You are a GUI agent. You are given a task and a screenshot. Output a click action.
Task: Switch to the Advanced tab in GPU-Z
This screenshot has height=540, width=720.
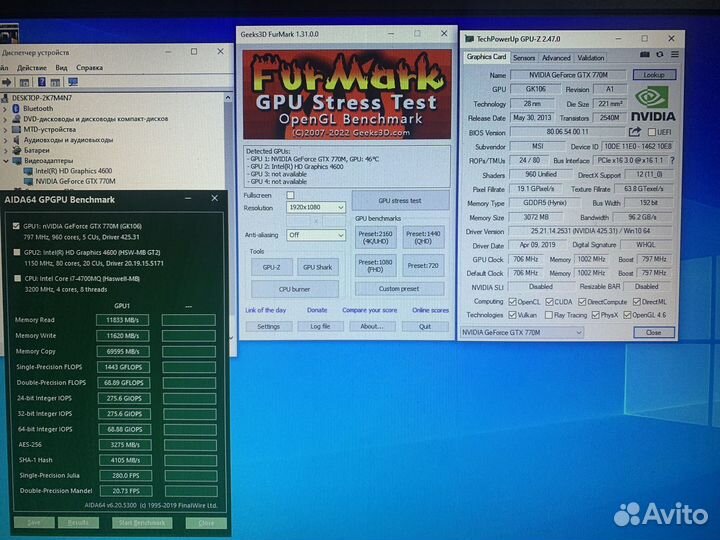pos(556,58)
